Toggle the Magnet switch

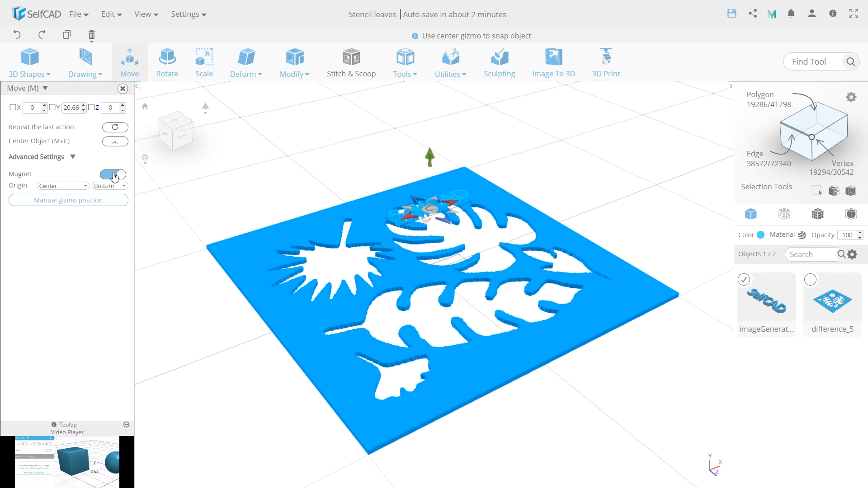click(113, 174)
